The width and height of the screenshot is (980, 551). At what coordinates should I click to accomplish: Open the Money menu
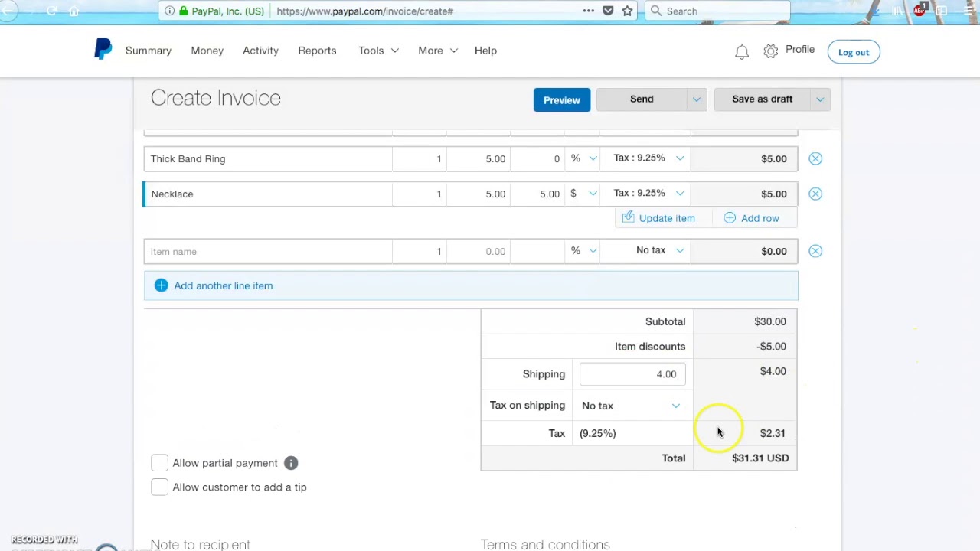(x=207, y=51)
